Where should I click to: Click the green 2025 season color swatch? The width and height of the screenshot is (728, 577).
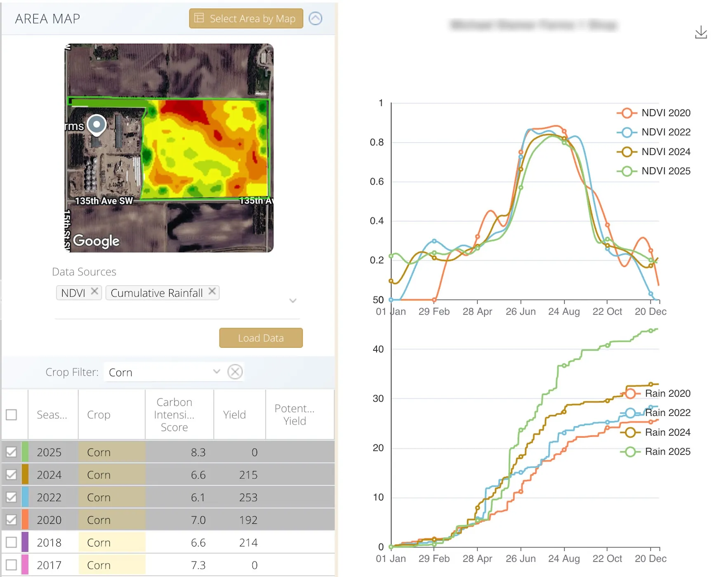[25, 452]
